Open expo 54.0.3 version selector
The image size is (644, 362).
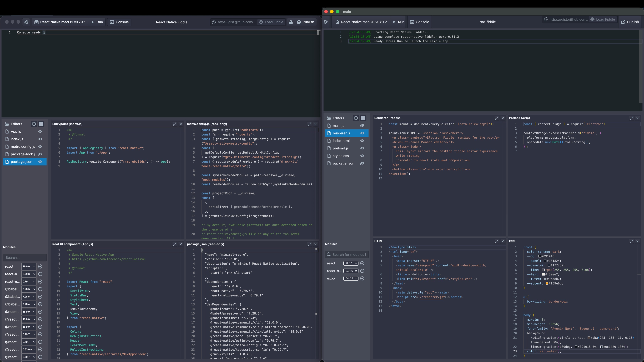tap(351, 278)
